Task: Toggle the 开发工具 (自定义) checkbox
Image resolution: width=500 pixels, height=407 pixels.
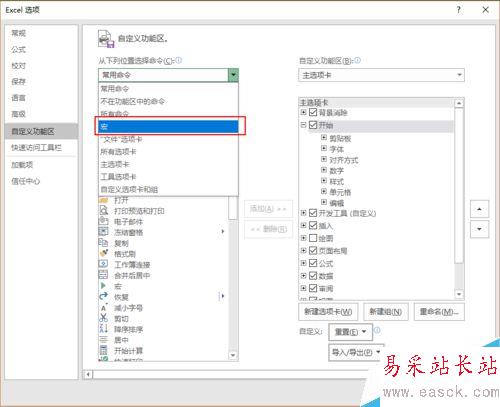Action: (313, 213)
